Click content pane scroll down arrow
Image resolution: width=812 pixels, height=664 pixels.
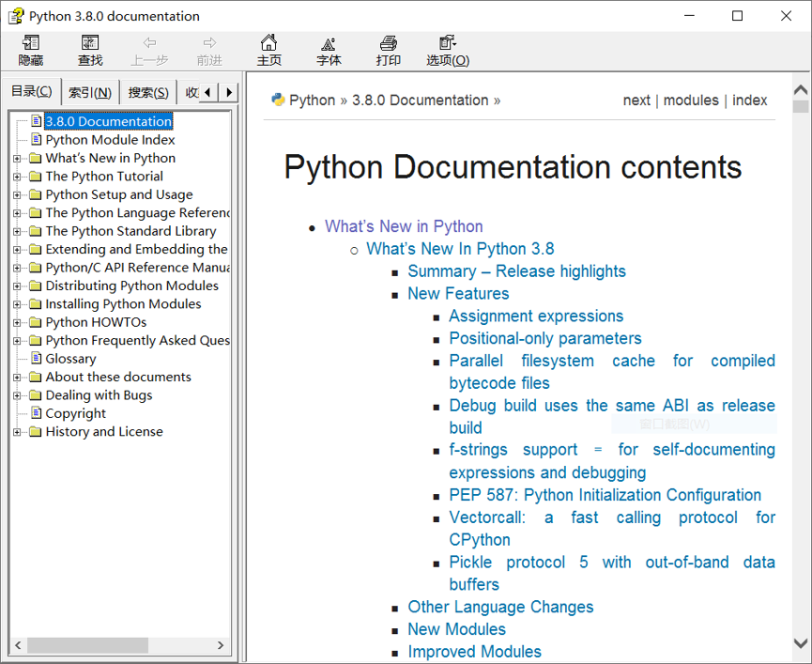(801, 643)
